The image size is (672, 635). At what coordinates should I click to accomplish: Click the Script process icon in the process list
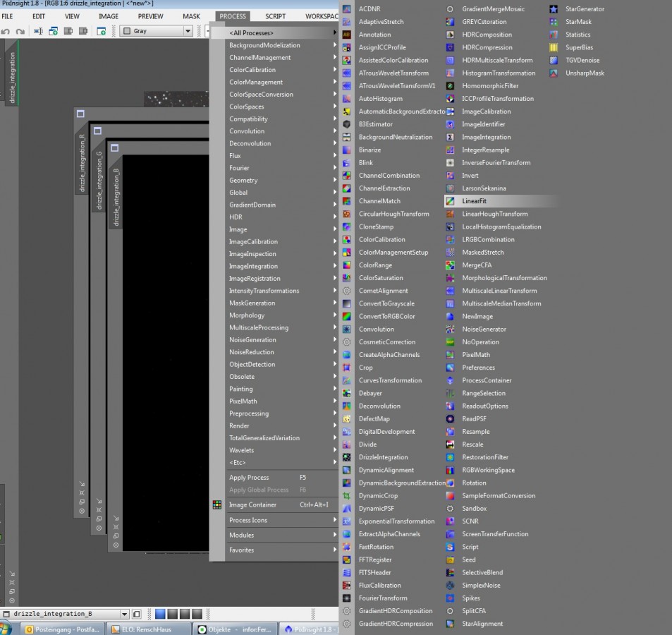click(450, 547)
